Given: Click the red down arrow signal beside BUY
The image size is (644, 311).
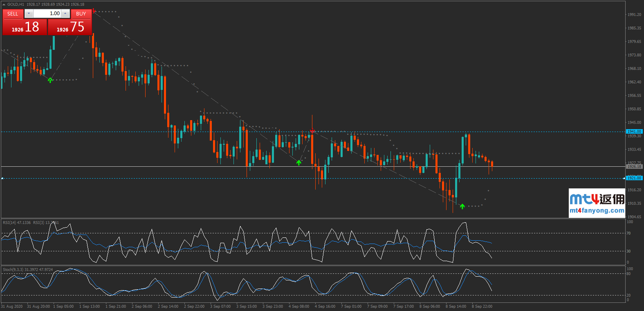Looking at the screenshot, I should coord(94,11).
